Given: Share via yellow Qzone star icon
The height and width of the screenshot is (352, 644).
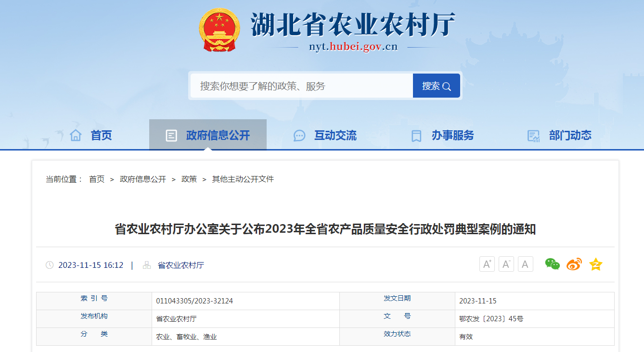Looking at the screenshot, I should [596, 264].
